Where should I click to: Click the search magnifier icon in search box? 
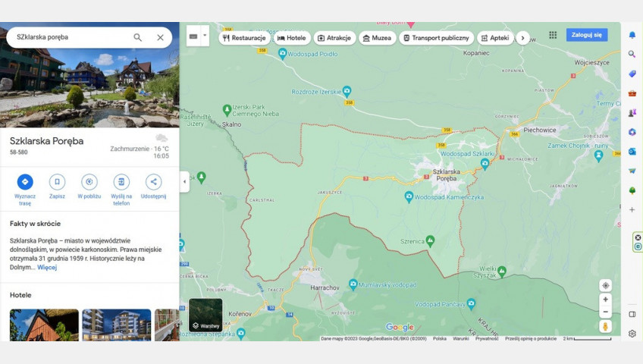[x=138, y=37]
